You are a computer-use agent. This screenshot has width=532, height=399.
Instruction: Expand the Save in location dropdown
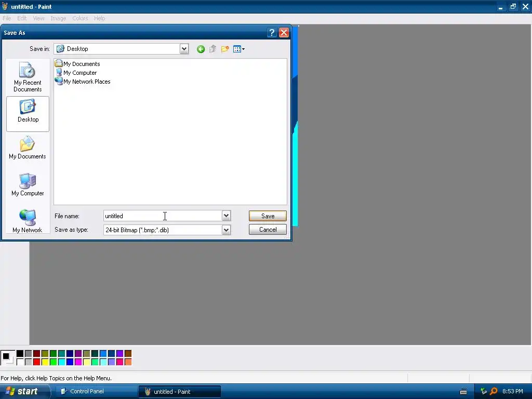tap(184, 49)
